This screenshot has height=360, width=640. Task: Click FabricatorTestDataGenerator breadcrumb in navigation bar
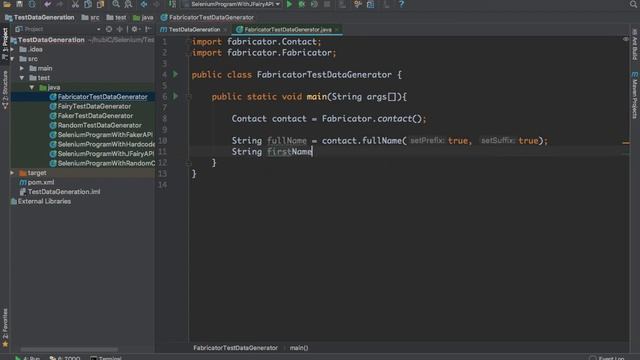point(207,18)
